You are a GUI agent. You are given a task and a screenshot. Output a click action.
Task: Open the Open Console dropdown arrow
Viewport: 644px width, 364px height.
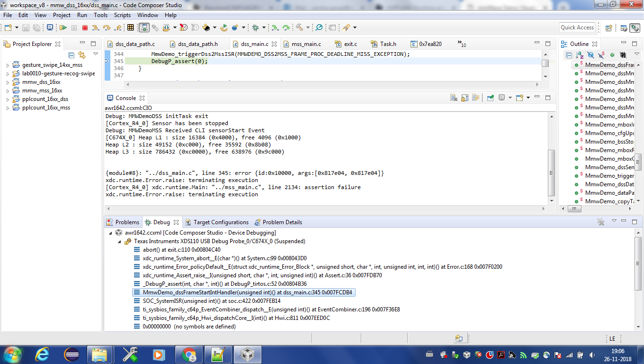528,98
